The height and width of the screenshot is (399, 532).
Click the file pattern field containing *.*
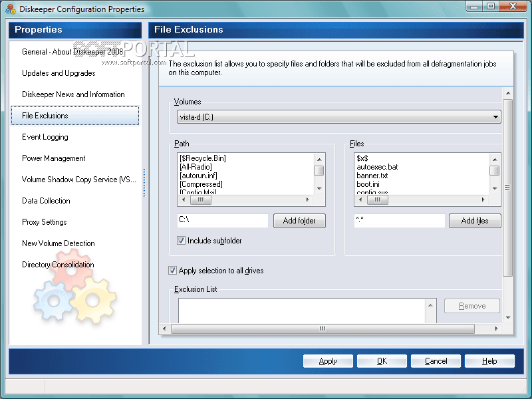(400, 220)
